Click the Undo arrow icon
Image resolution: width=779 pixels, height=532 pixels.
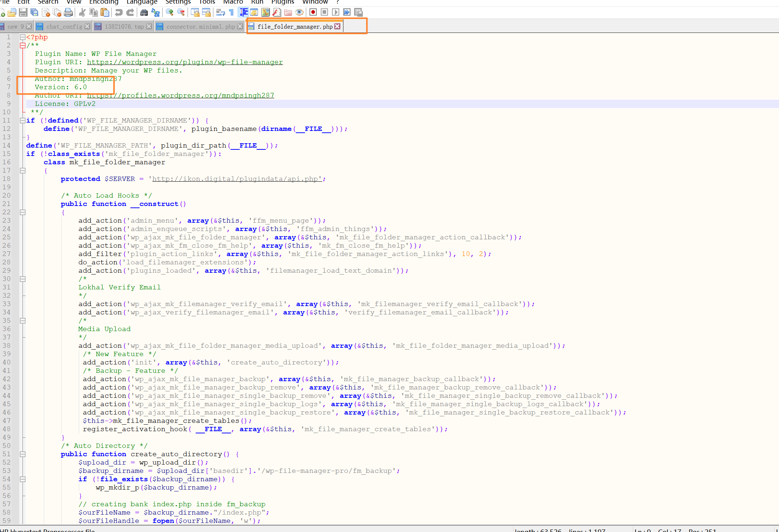pos(119,13)
